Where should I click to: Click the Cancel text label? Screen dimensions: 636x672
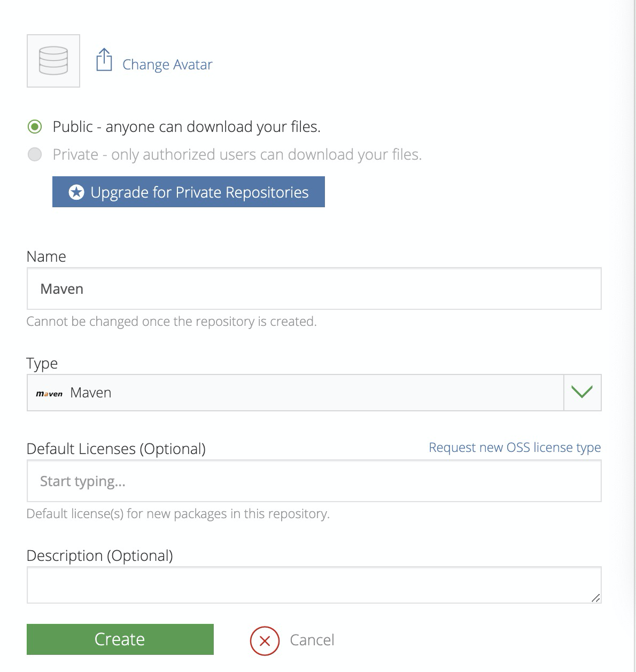[312, 640]
